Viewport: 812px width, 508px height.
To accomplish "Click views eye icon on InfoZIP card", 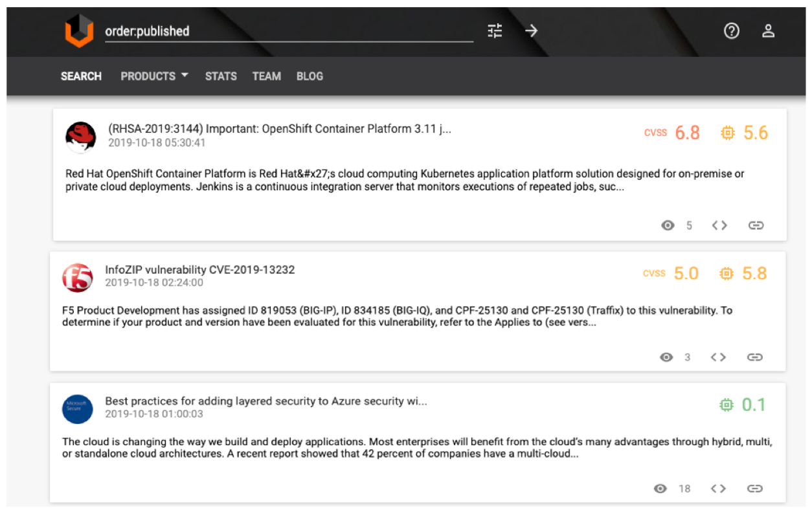I will tap(666, 357).
